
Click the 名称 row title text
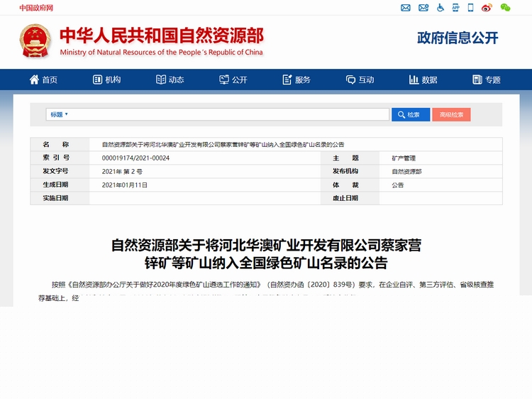point(223,145)
